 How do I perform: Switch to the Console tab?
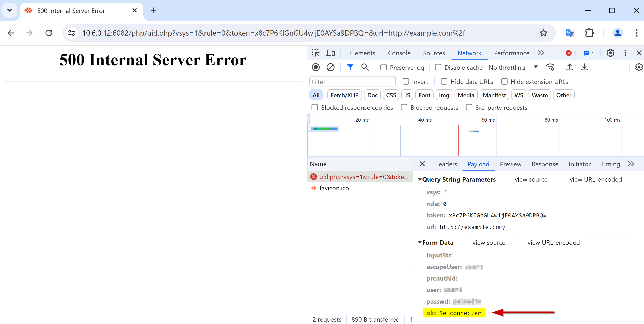tap(399, 53)
